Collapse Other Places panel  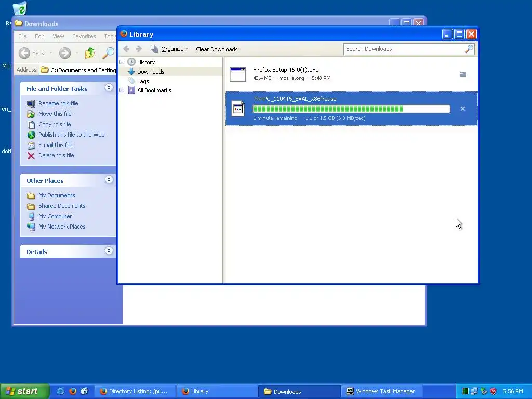click(109, 180)
